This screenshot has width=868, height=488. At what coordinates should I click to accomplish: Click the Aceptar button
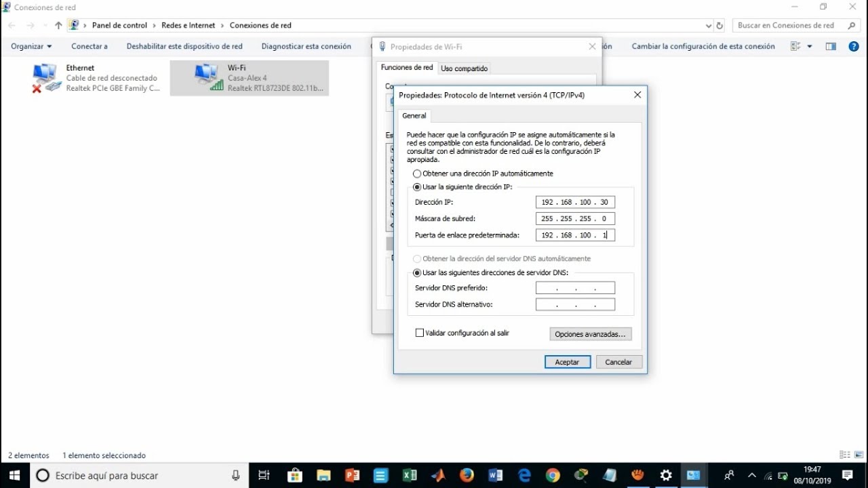click(568, 362)
